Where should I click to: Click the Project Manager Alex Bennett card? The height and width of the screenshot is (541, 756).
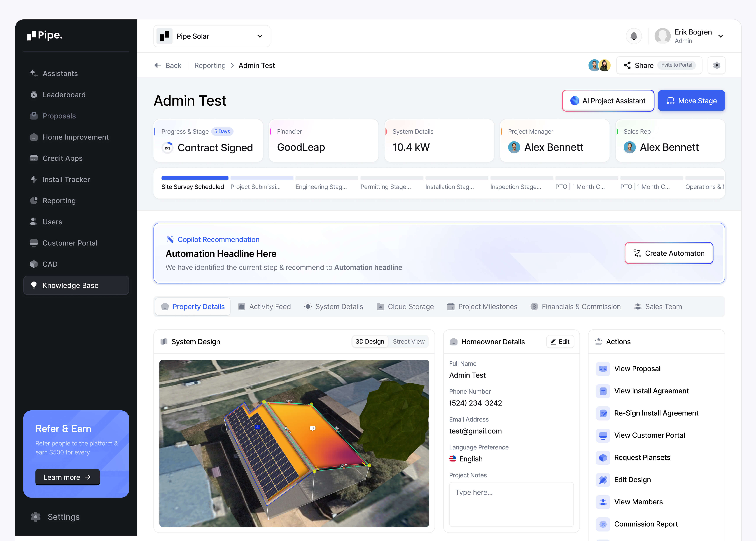[x=555, y=141]
